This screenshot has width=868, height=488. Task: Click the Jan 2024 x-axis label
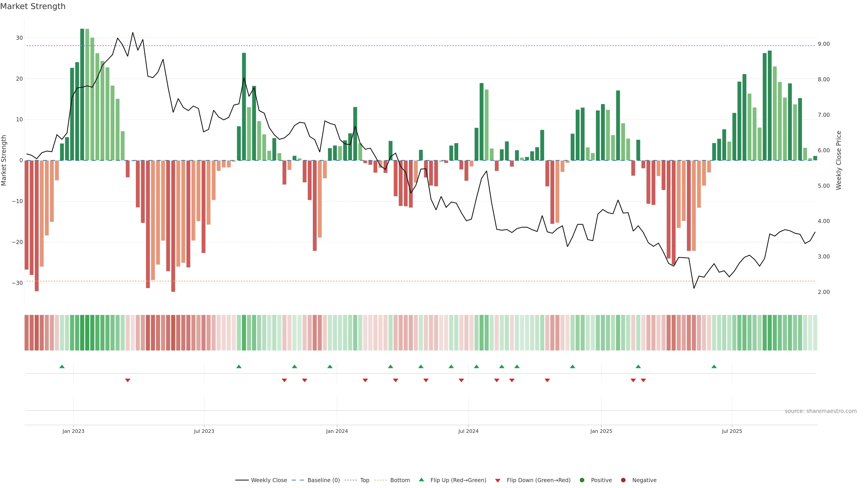point(337,431)
